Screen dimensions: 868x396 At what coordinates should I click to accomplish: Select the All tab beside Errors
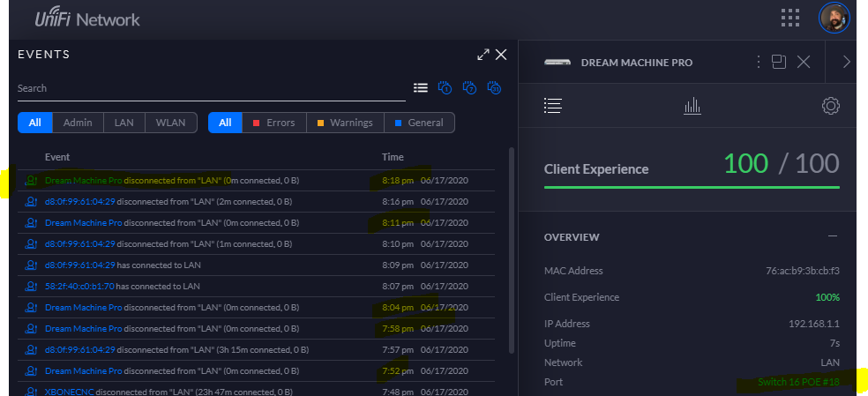(x=225, y=123)
